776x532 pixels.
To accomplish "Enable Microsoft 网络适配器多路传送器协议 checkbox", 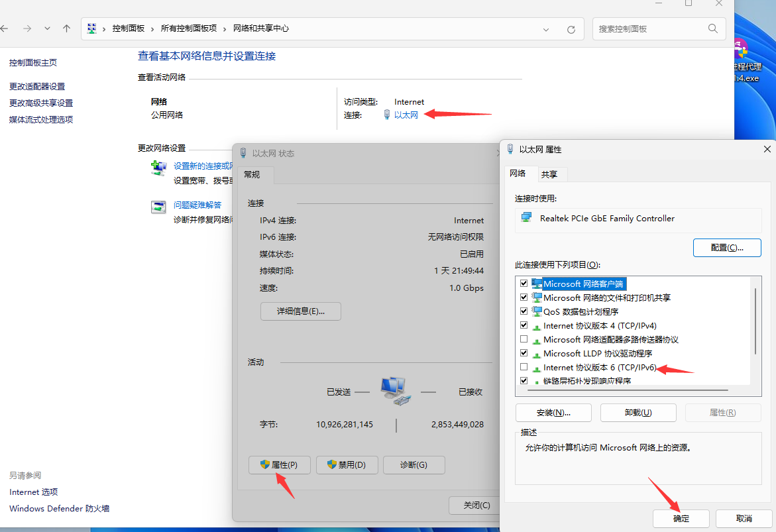I will pos(524,339).
